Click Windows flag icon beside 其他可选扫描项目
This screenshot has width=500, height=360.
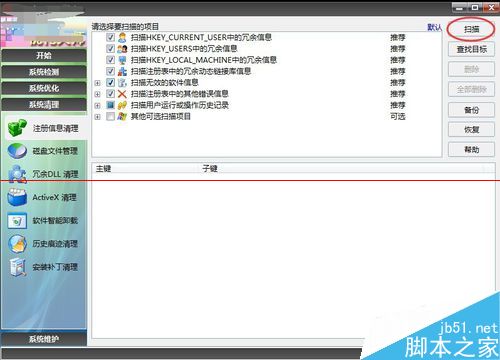pyautogui.click(x=122, y=116)
